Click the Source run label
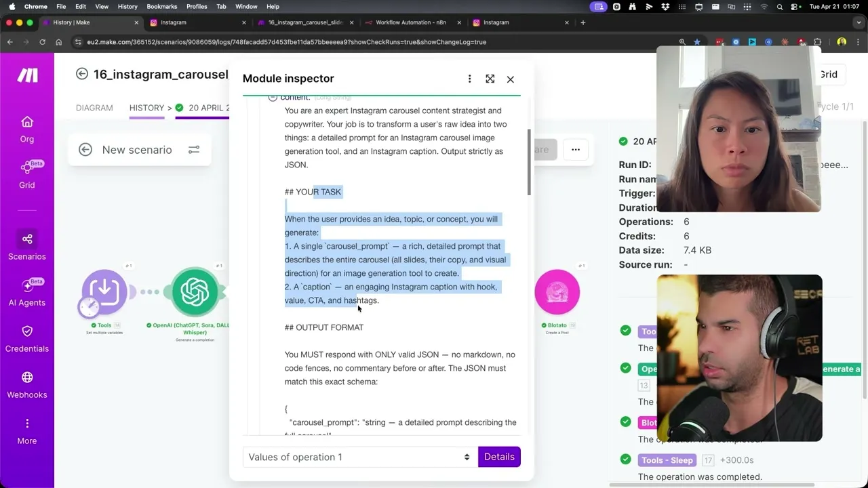The image size is (868, 488). point(646,264)
